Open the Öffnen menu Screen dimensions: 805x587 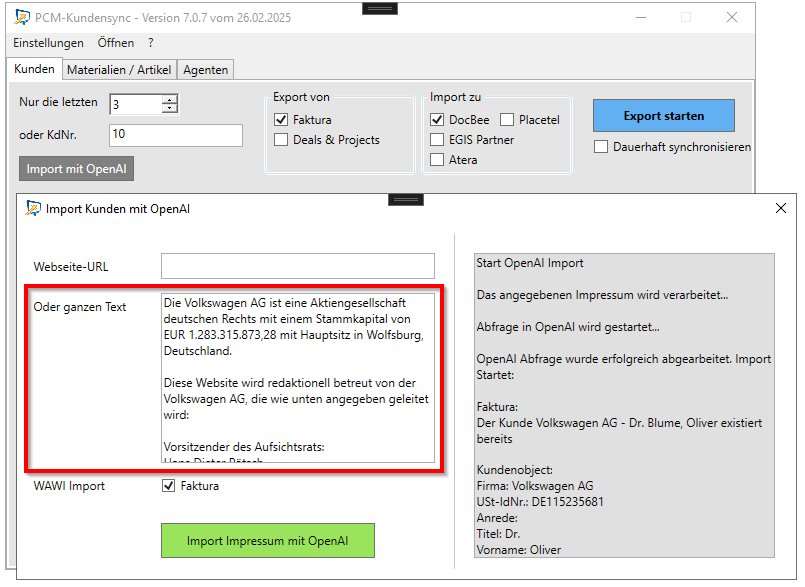(116, 43)
